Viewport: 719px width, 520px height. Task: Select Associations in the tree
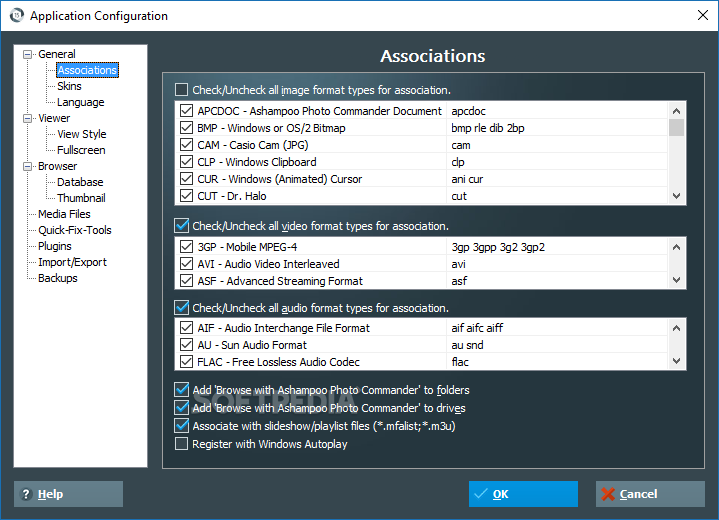[87, 70]
